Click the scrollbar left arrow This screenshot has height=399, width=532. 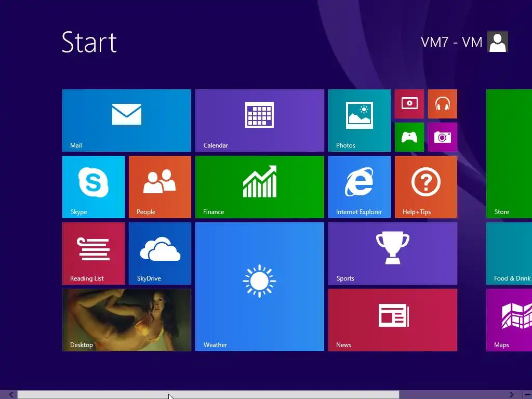coord(11,395)
